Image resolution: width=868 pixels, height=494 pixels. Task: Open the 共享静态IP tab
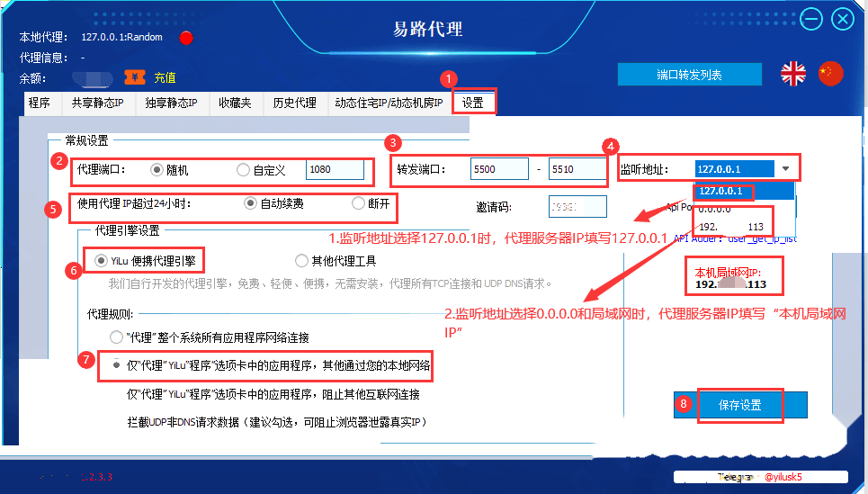tap(97, 103)
